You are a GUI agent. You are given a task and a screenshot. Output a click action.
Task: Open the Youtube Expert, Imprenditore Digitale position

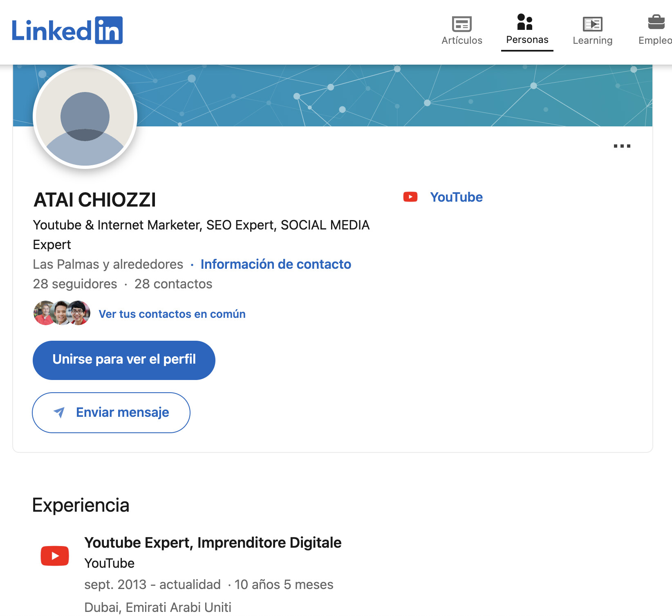click(x=213, y=542)
